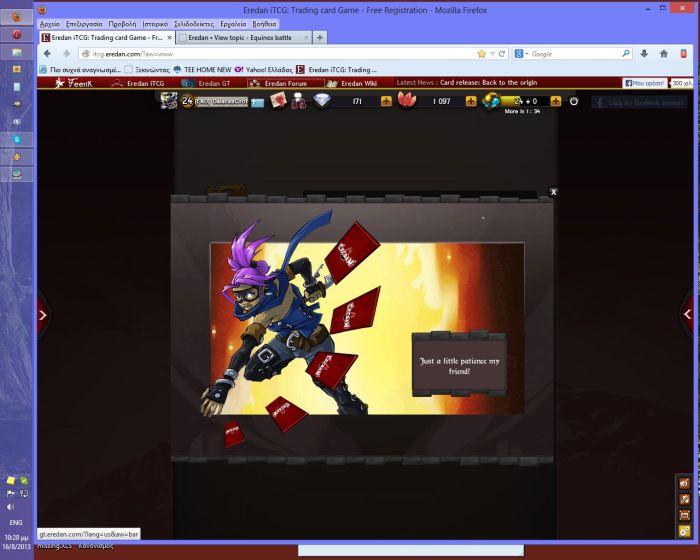Open Skype from the taskbar
The image size is (700, 560).
17,139
